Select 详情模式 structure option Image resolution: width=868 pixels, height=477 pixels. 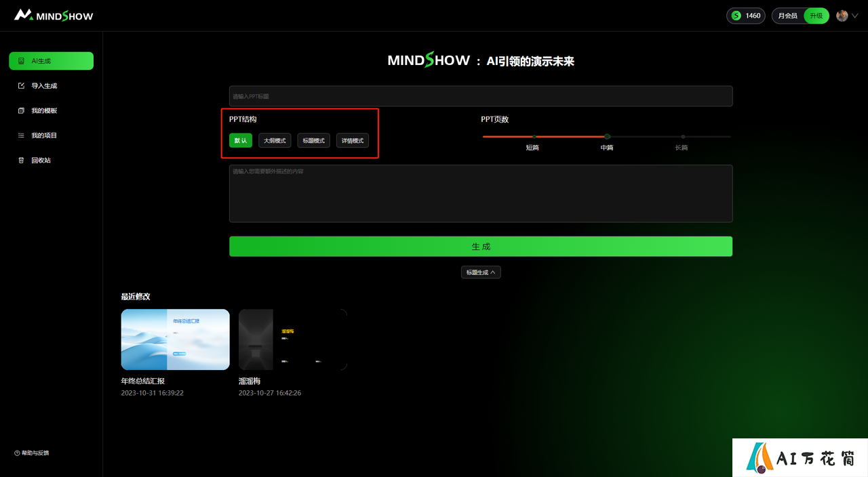pos(353,140)
